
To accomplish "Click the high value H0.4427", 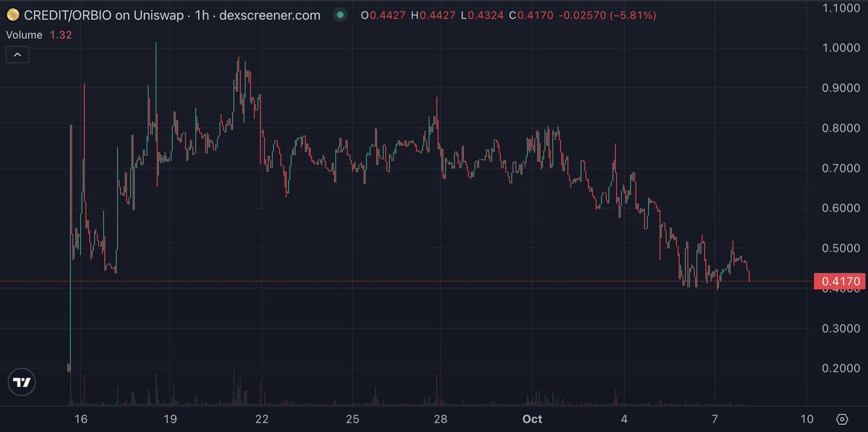I will click(434, 15).
